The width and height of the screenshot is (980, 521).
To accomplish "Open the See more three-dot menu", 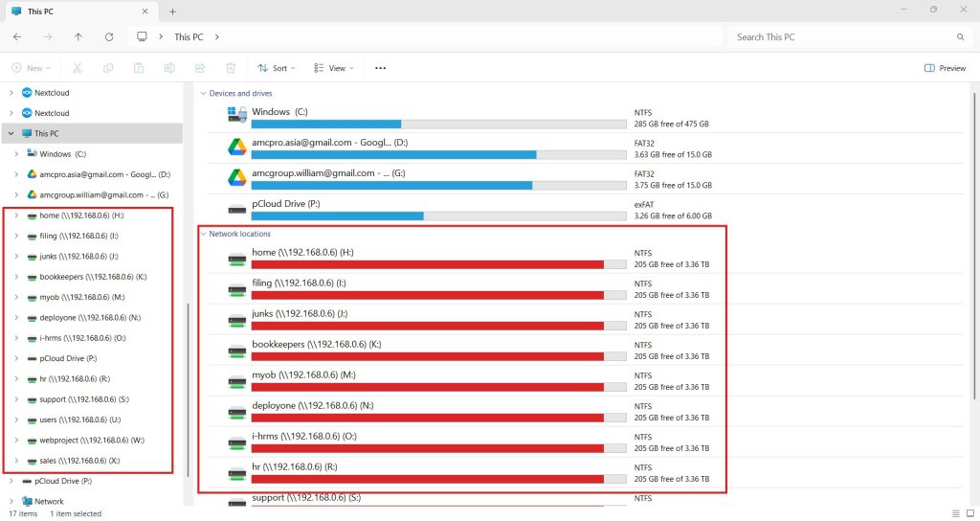I will coord(380,68).
